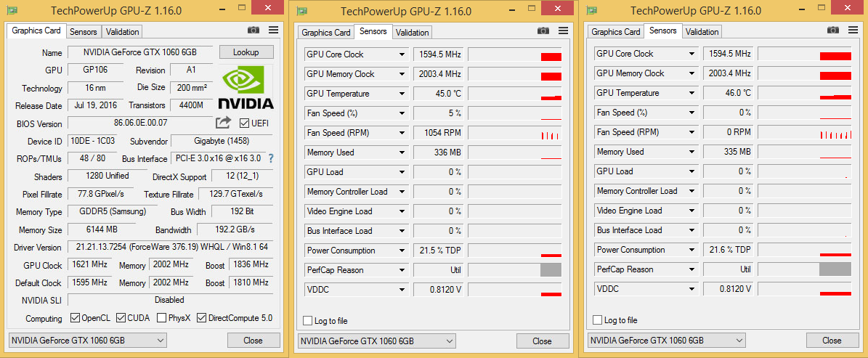Toggle the CUDA checkbox

point(121,318)
